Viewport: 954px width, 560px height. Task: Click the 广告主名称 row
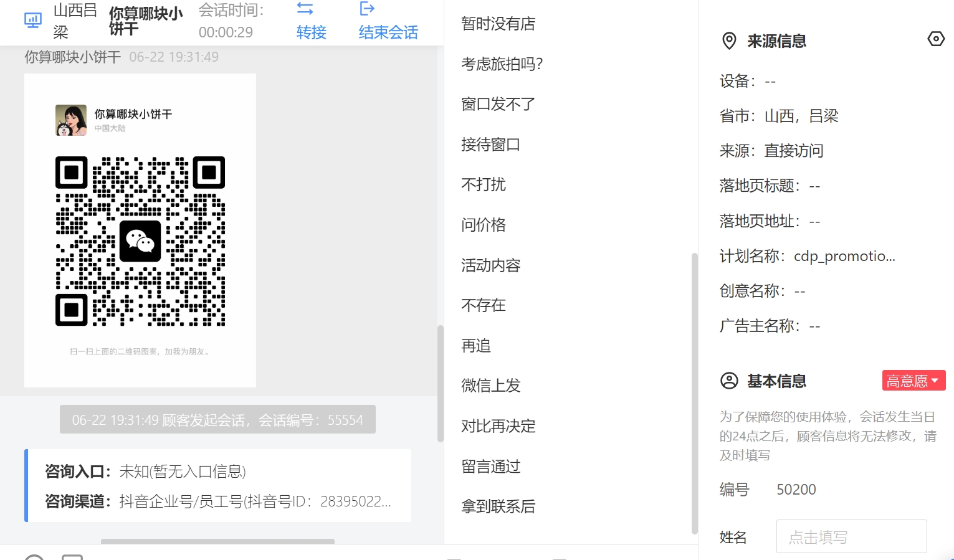[x=770, y=326]
